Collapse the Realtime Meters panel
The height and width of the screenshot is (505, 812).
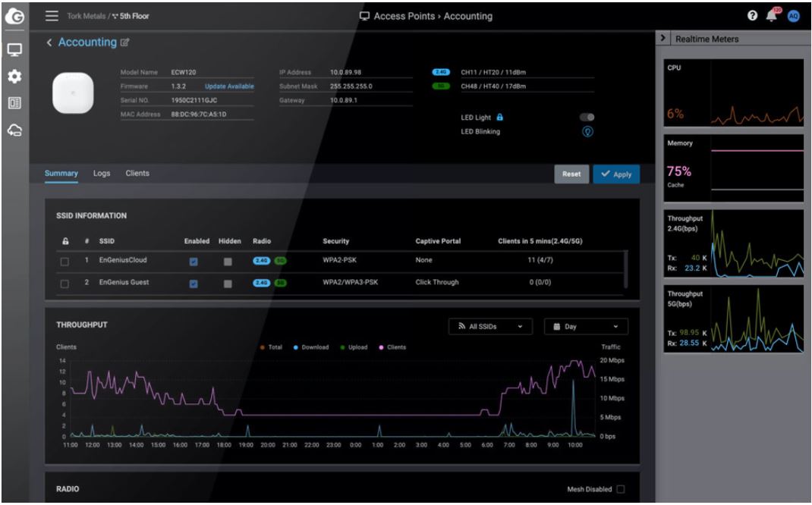point(665,39)
